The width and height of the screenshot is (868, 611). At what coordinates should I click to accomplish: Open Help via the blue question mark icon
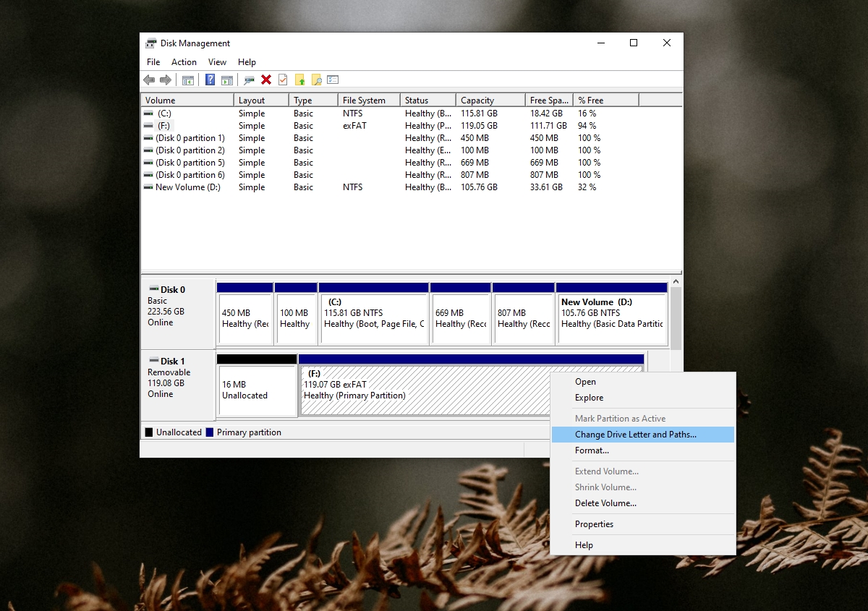click(210, 80)
